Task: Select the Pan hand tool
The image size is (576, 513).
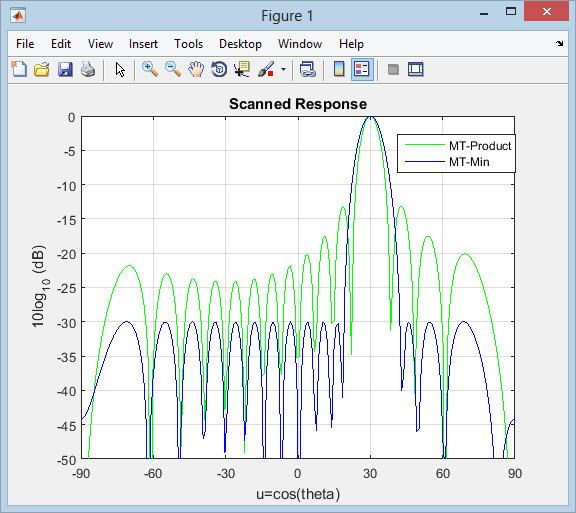Action: point(196,69)
